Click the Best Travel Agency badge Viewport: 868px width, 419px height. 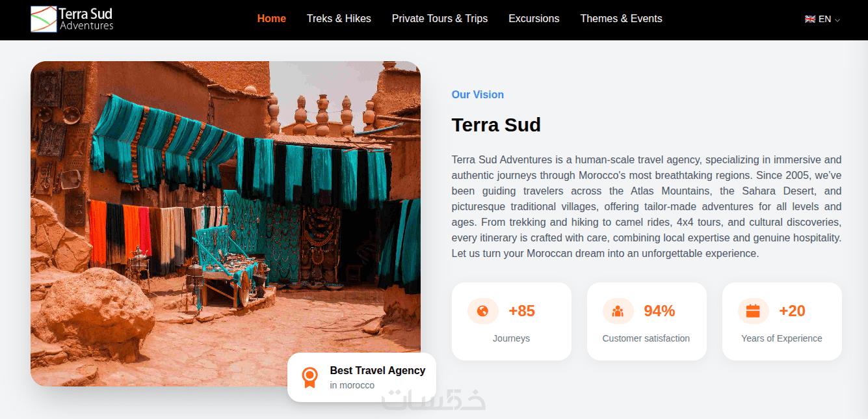[362, 377]
